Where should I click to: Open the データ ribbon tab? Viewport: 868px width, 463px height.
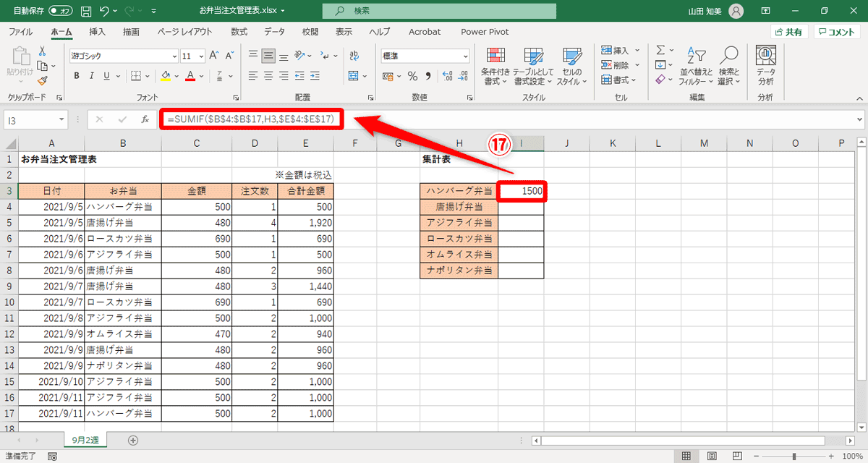(x=275, y=32)
